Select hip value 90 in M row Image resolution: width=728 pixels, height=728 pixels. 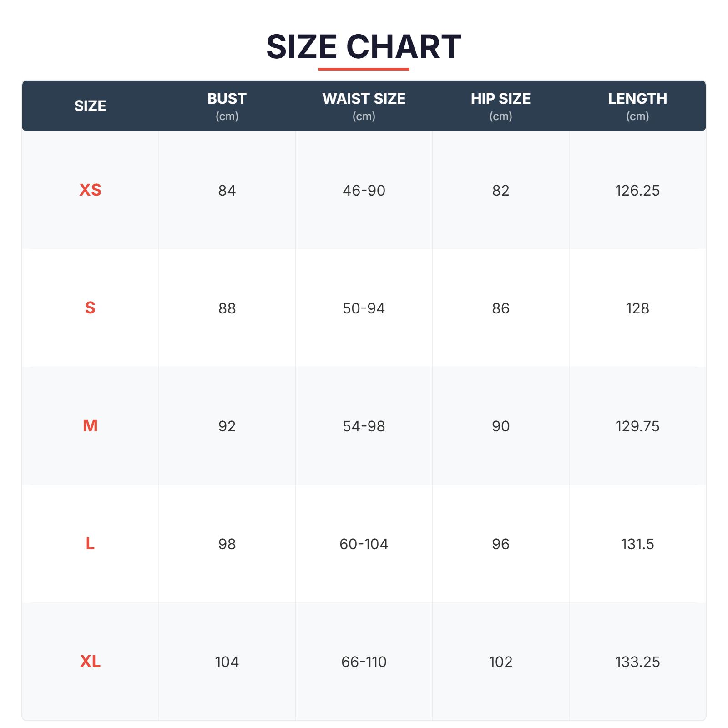500,426
